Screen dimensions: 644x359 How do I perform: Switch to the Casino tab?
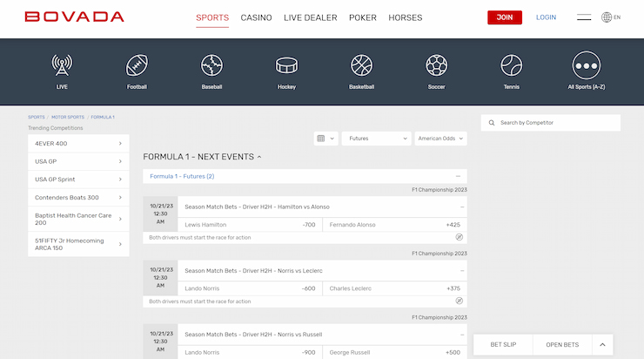click(x=256, y=17)
